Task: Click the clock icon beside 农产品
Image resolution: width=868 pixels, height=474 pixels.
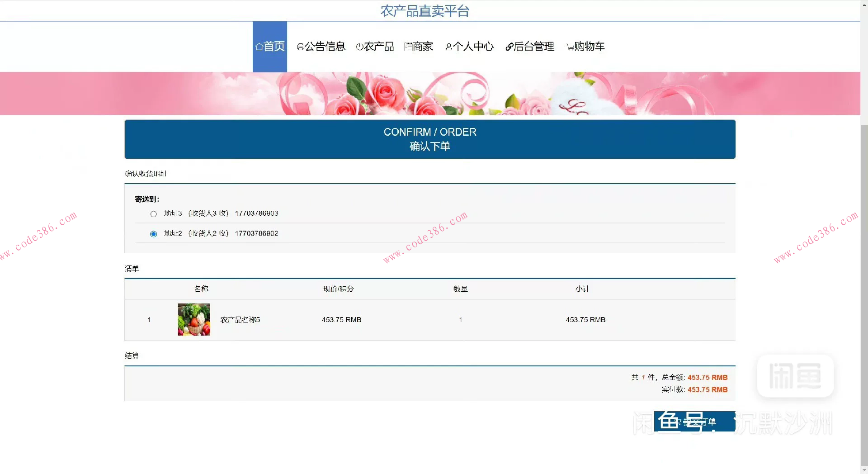Action: point(359,46)
